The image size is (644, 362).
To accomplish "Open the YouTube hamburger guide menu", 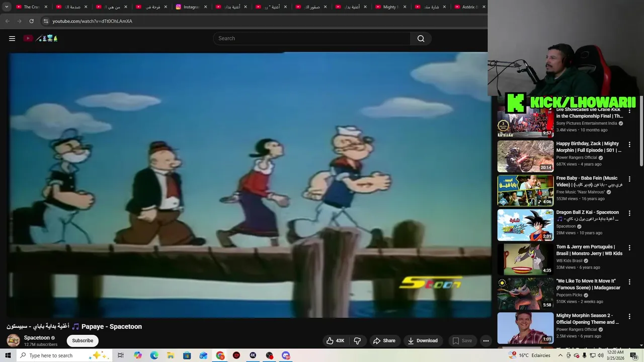I will click(12, 38).
